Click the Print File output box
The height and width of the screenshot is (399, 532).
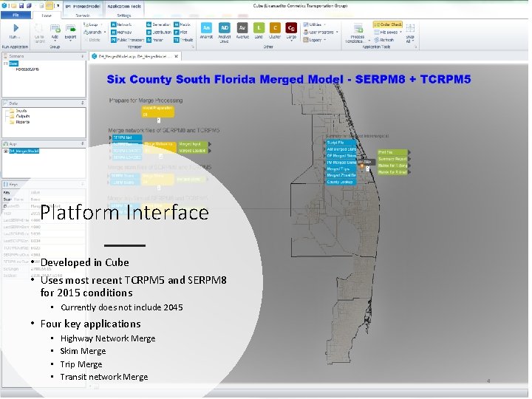[392, 152]
